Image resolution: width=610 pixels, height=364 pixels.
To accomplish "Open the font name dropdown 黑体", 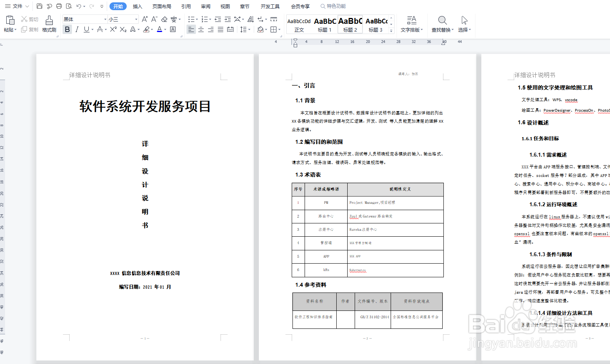I will 105,19.
